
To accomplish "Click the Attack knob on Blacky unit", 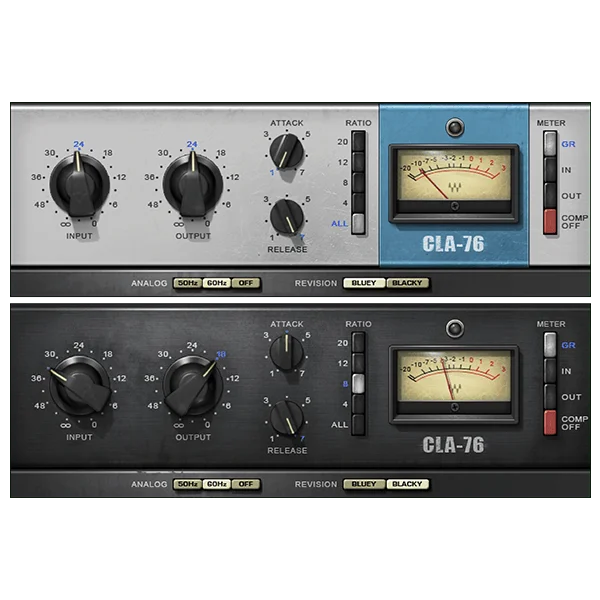I will [x=287, y=352].
